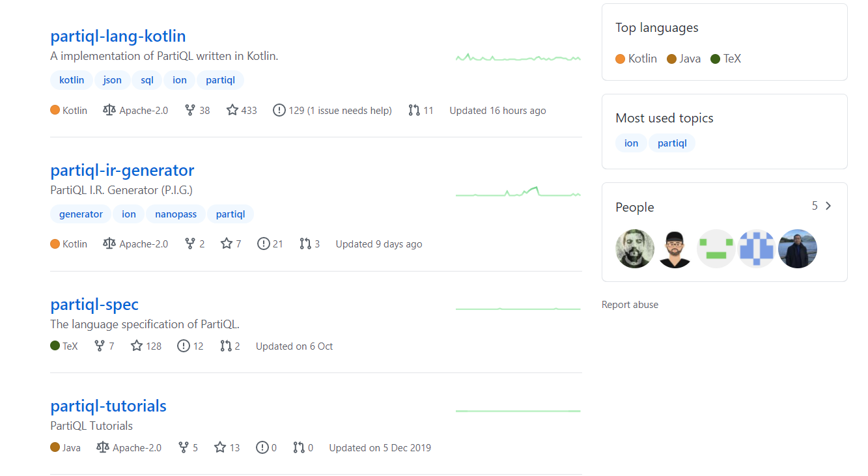View partiql-ir-generator activity sparkline graph
This screenshot has height=476, width=868.
click(518, 191)
